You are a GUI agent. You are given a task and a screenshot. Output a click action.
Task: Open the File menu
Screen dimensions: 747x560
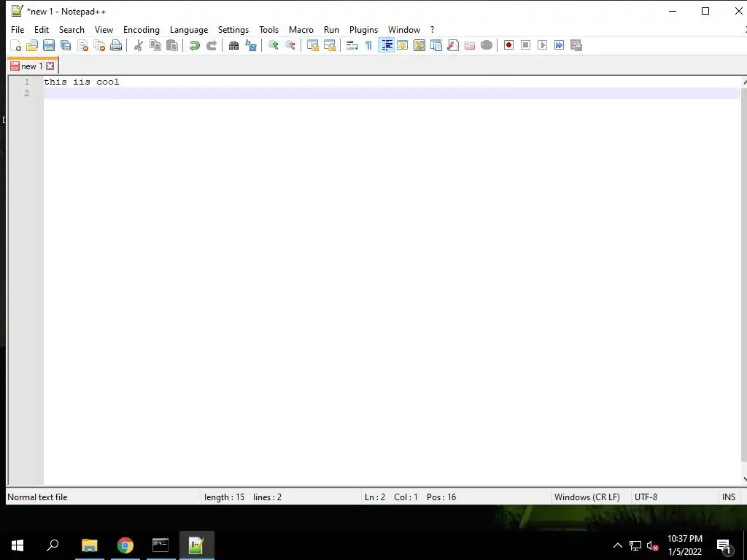coord(18,29)
